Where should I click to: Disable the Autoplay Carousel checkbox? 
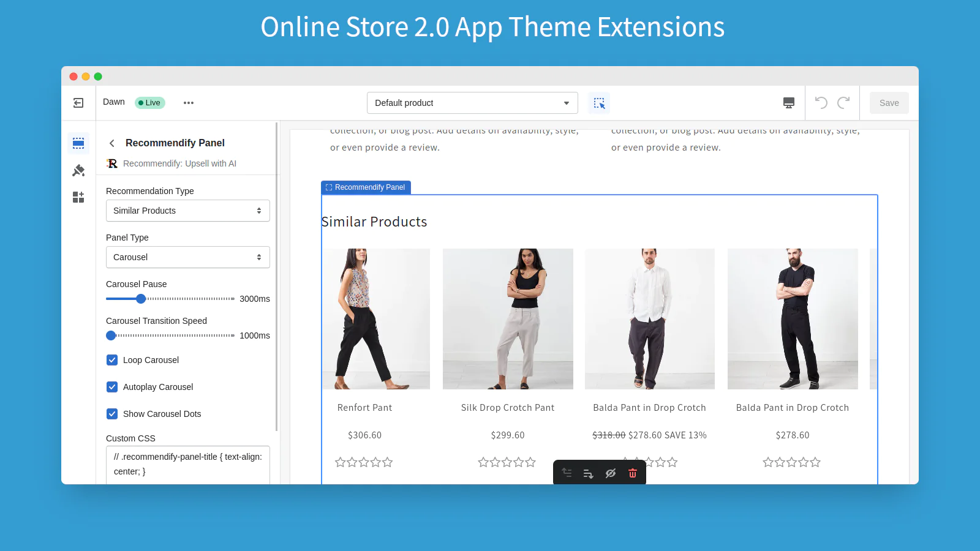tap(112, 387)
